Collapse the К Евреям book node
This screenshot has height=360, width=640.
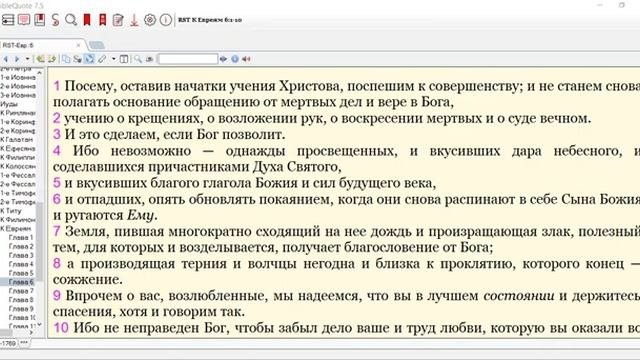pos(16,229)
